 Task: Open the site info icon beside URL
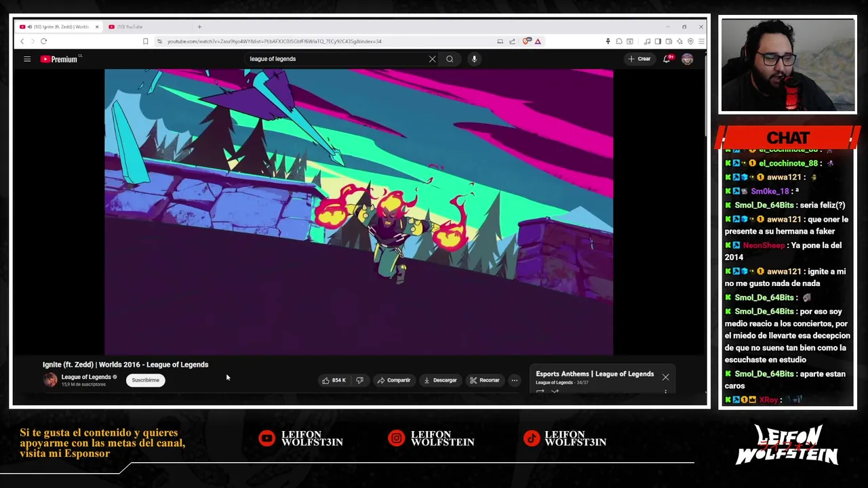pyautogui.click(x=159, y=41)
